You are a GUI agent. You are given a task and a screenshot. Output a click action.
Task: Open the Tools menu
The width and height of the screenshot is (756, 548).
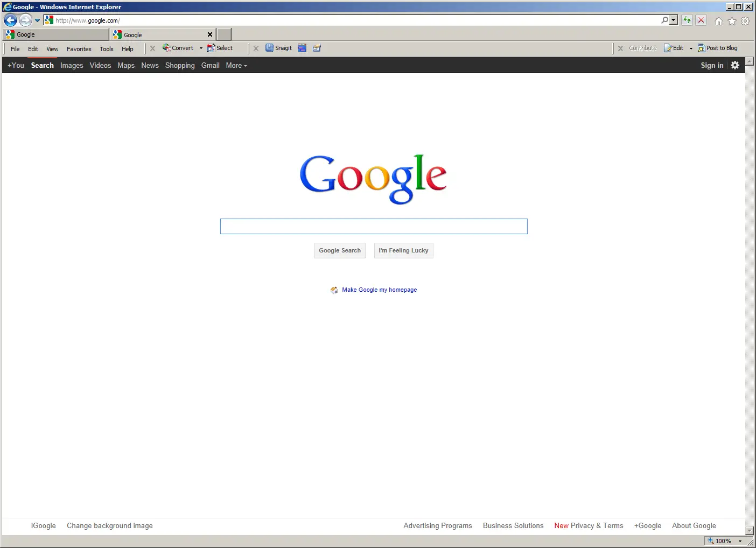click(107, 49)
